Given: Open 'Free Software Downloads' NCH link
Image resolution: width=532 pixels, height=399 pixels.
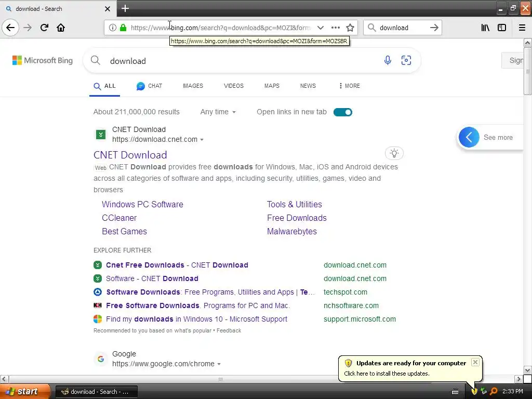Looking at the screenshot, I should click(x=198, y=305).
